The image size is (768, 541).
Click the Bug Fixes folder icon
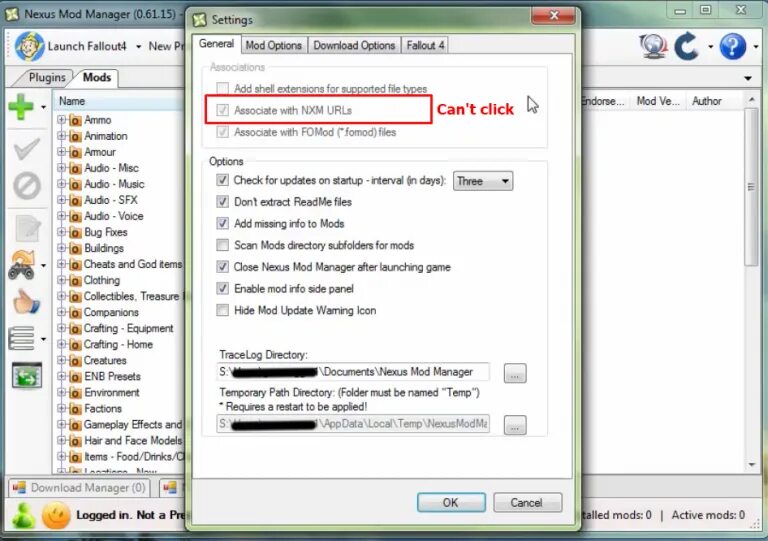coord(75,232)
